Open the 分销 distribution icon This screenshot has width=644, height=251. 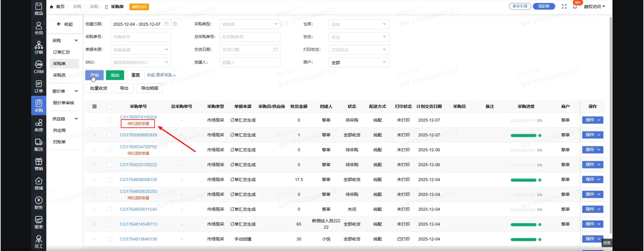[39, 48]
